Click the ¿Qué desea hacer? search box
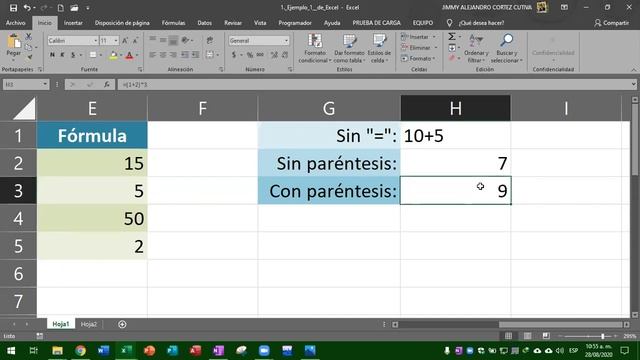Screen dimensions: 640x360 click(481, 23)
